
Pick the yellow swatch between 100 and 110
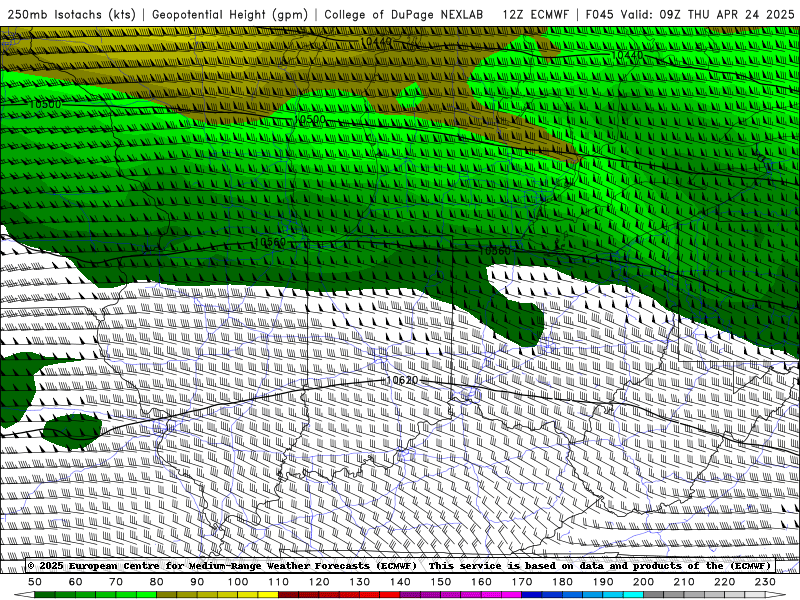pyautogui.click(x=268, y=595)
